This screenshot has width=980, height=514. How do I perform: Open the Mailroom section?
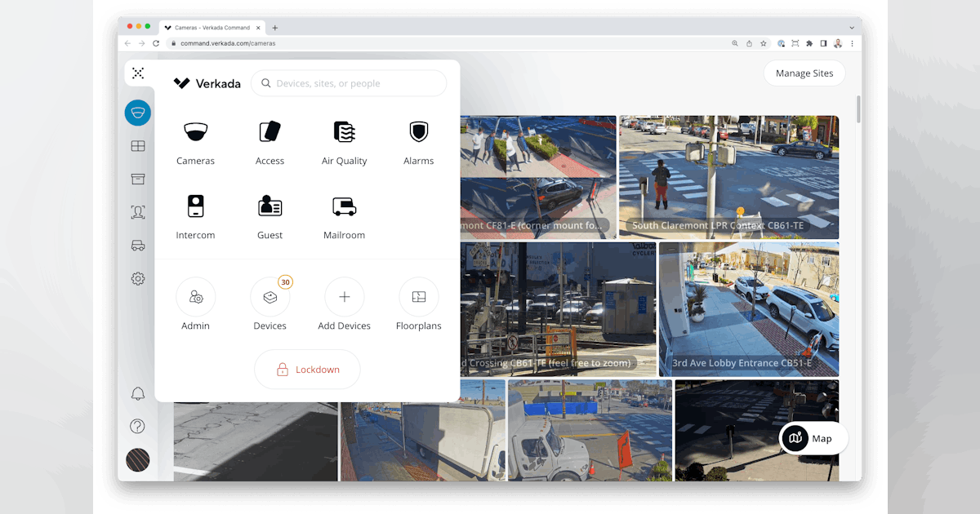[x=344, y=215]
